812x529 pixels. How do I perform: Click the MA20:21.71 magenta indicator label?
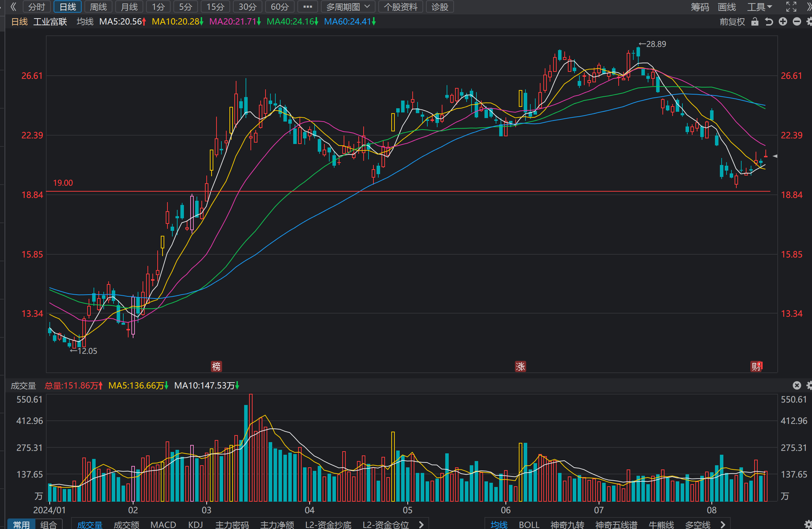click(x=235, y=22)
